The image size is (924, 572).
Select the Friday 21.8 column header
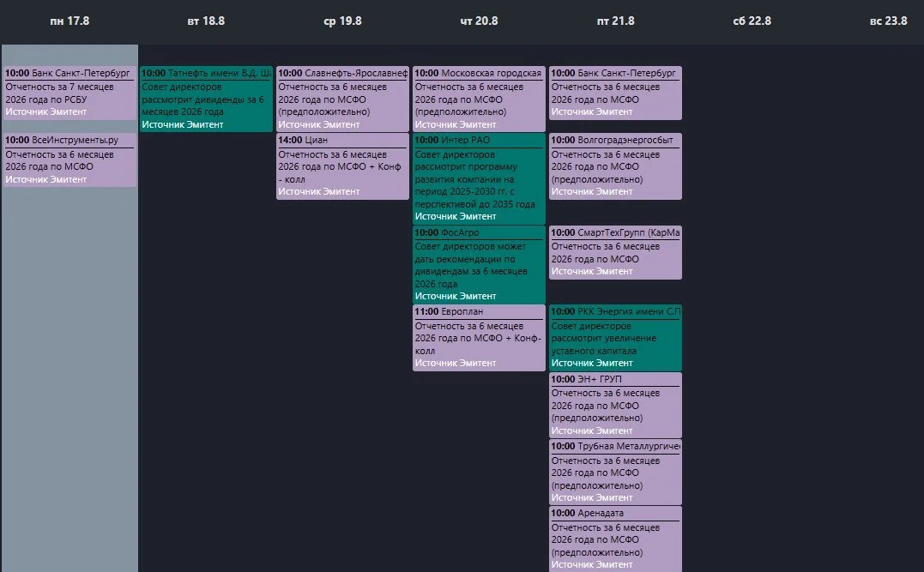click(615, 21)
